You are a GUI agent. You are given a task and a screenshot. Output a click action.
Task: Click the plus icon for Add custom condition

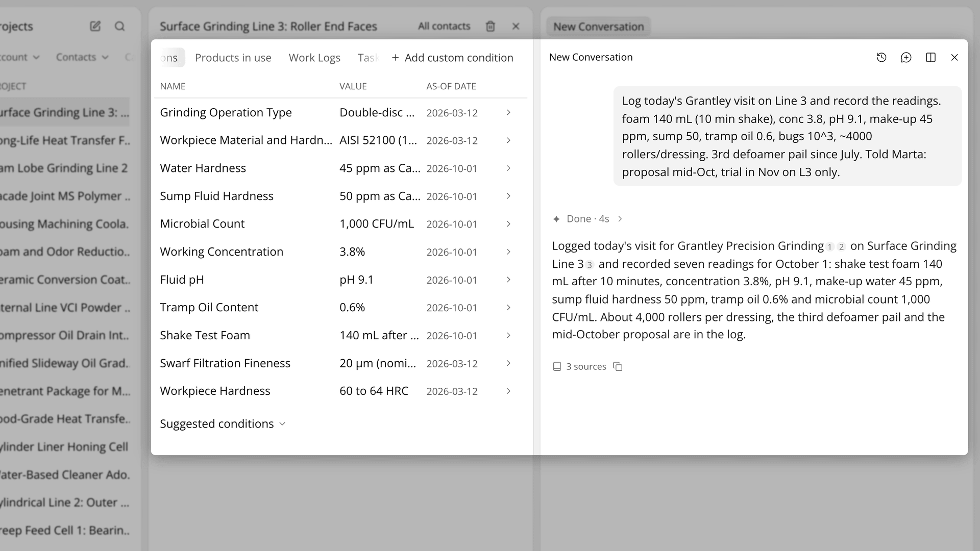coord(395,58)
